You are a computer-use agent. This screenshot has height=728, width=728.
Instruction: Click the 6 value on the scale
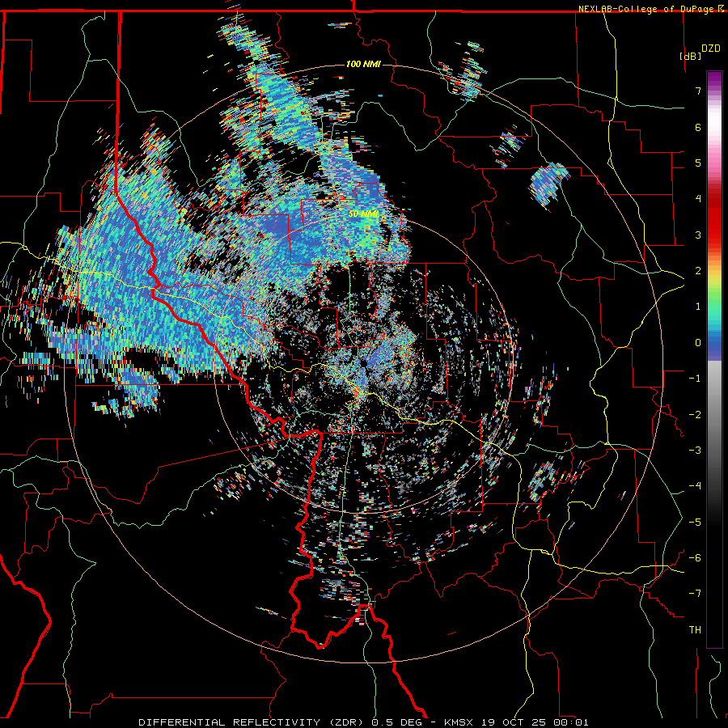point(698,127)
